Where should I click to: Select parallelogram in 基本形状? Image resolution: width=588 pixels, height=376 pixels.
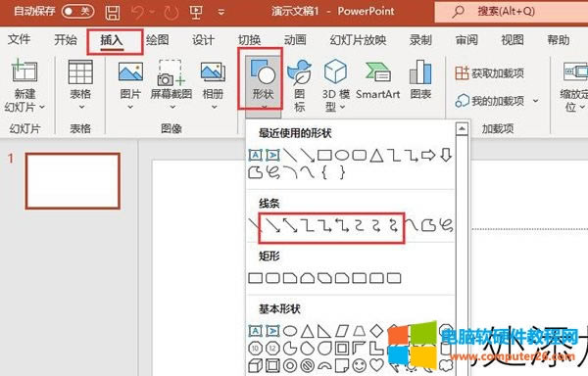tap(342, 331)
